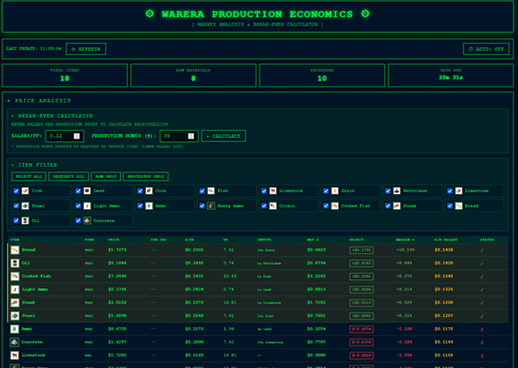
Task: Click the Raw Materials stat card
Action: click(x=193, y=75)
